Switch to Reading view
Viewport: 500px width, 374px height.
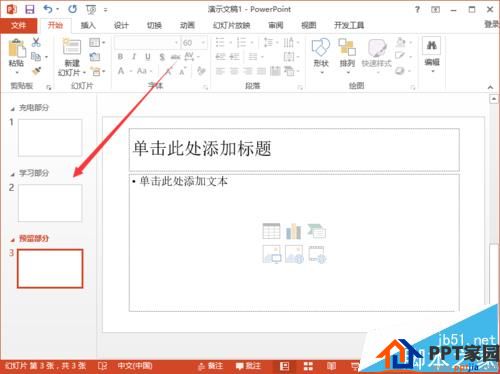tap(331, 366)
